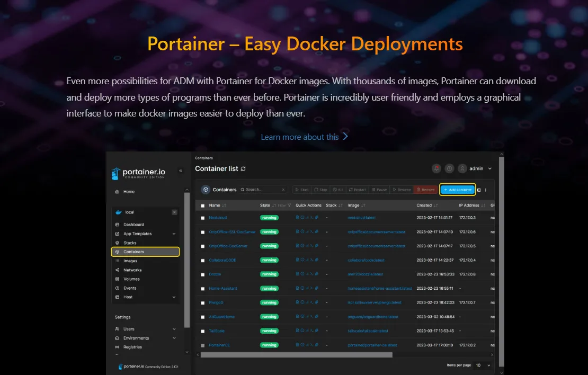Click the Pause button in the toolbar
Image resolution: width=588 pixels, height=375 pixels.
pos(379,190)
